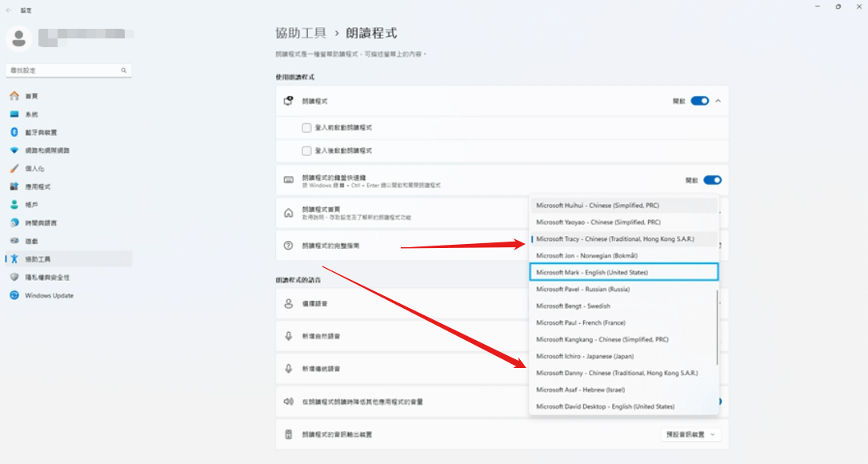Click the 尋找設定 search settings field
Image resolution: width=868 pixels, height=464 pixels.
point(69,70)
